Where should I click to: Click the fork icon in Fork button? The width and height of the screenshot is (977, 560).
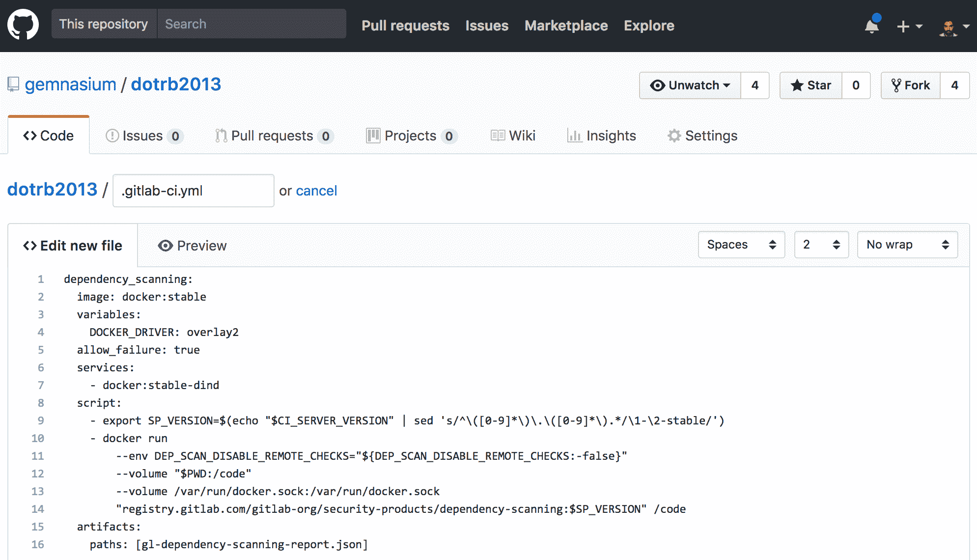[x=896, y=85]
